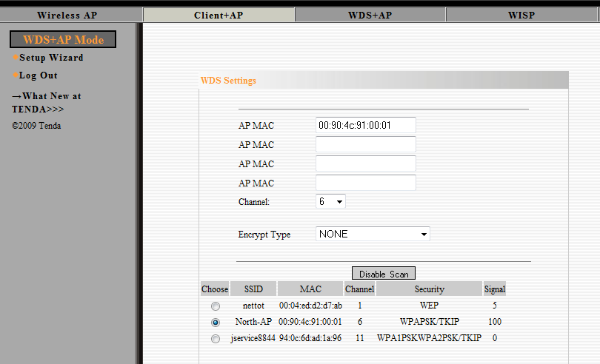Click the Log Out link
The width and height of the screenshot is (600, 364).
(x=39, y=75)
